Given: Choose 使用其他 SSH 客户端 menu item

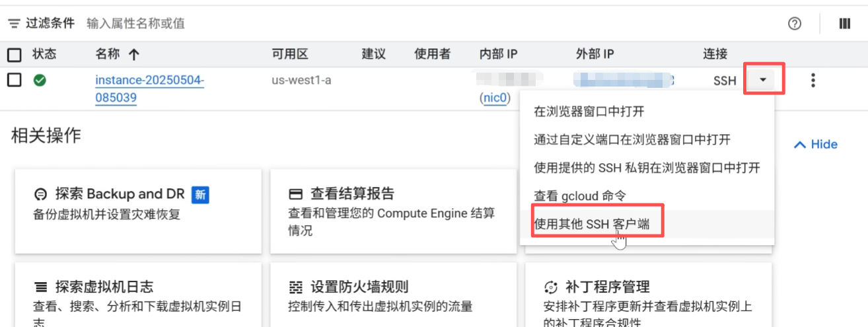Looking at the screenshot, I should [x=591, y=225].
